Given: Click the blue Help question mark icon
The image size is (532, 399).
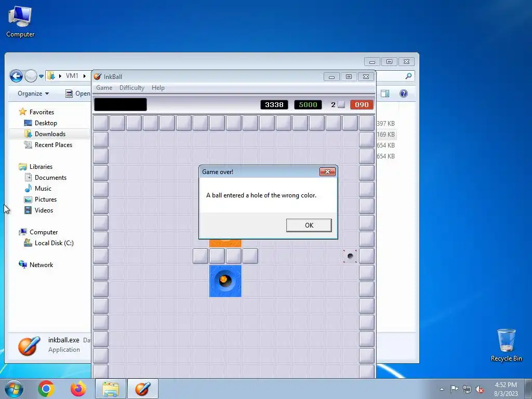Looking at the screenshot, I should coord(403,94).
